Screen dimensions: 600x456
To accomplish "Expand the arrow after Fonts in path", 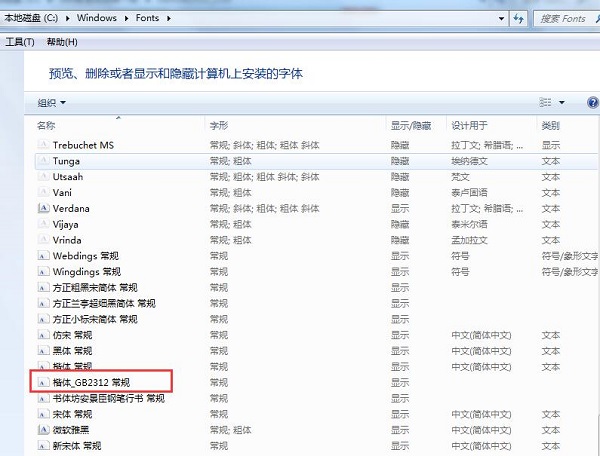I will [x=169, y=18].
